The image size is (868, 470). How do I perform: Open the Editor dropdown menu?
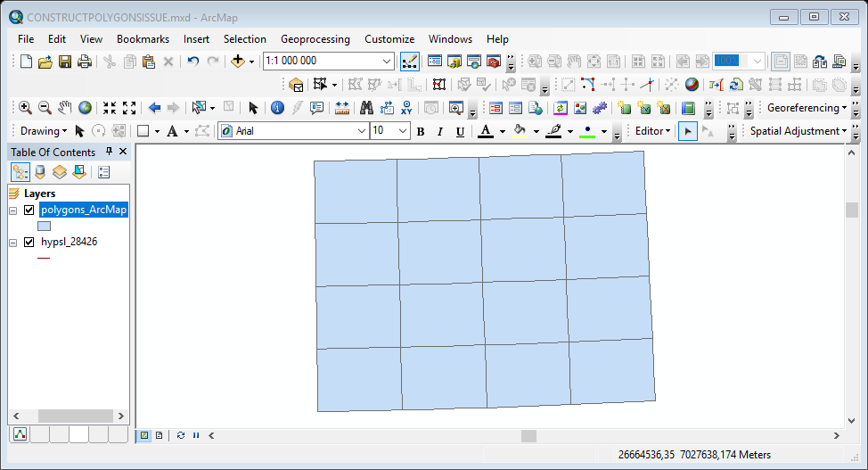(x=652, y=131)
